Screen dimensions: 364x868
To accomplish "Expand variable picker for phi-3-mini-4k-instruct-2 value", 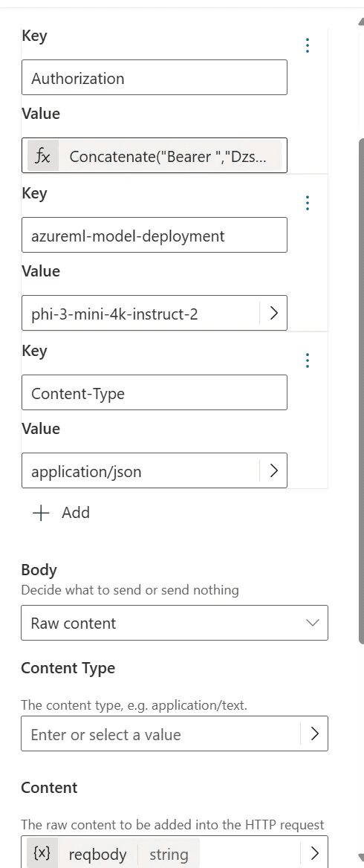I will 273,314.
